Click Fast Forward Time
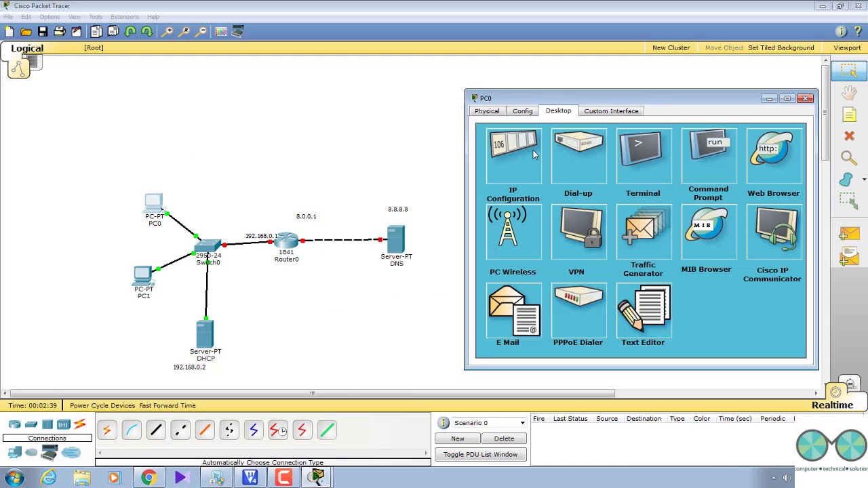The image size is (868, 488). [x=167, y=405]
